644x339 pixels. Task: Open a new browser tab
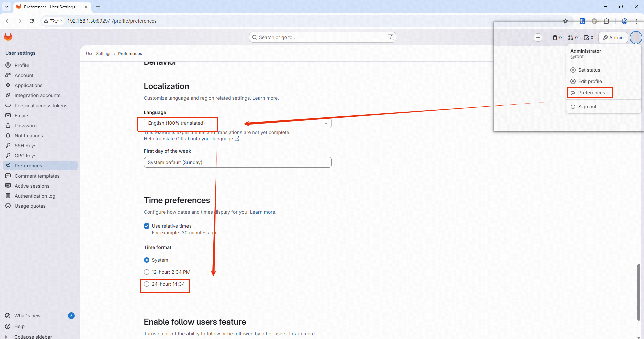coord(98,7)
